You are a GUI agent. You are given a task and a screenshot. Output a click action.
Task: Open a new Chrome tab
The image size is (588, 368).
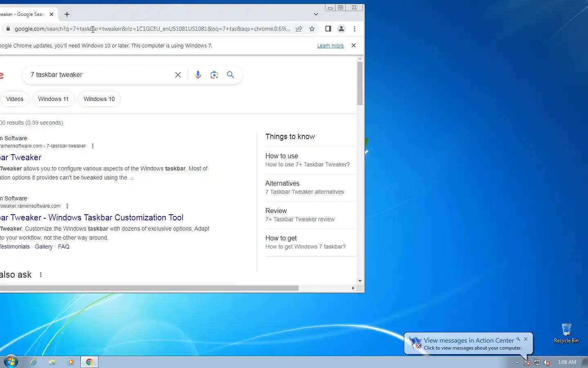tap(67, 14)
